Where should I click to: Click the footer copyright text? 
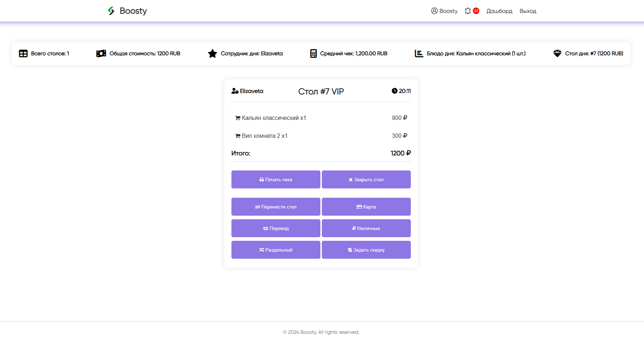(x=321, y=332)
